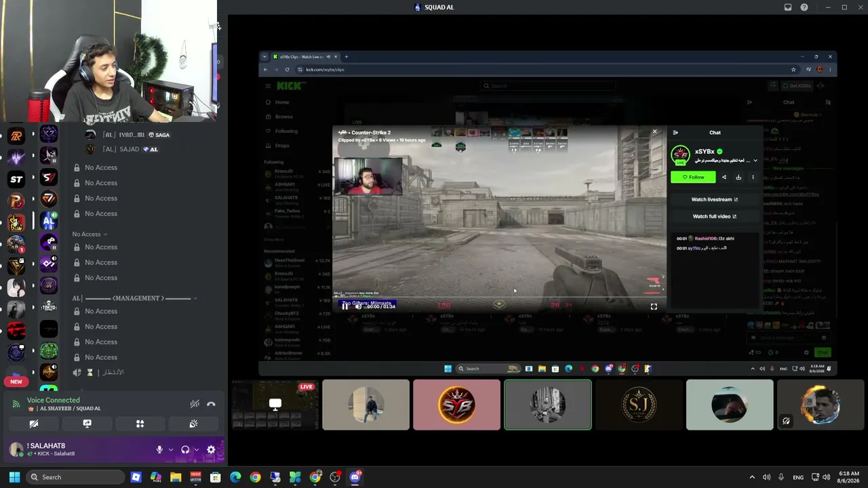Open Discord help icon in title bar
This screenshot has height=488, width=868.
[x=804, y=7]
